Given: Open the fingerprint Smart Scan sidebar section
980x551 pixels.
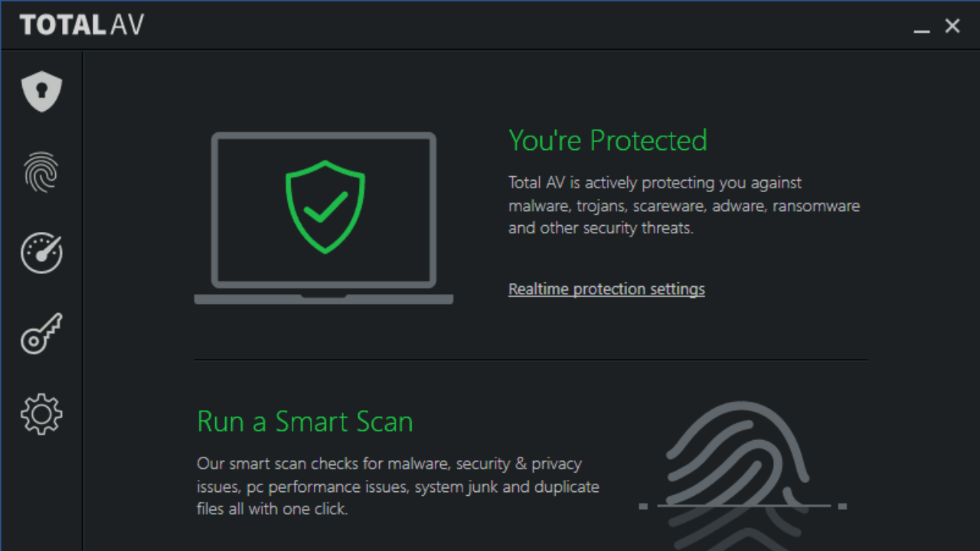Looking at the screenshot, I should [41, 171].
